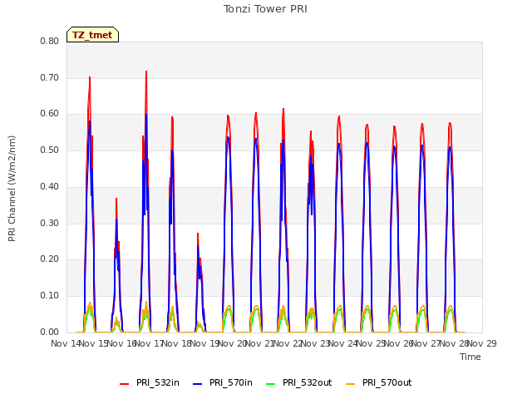Click the Nov 17 x-axis tick label
Viewport: 532px width, 399px height.
[x=150, y=343]
